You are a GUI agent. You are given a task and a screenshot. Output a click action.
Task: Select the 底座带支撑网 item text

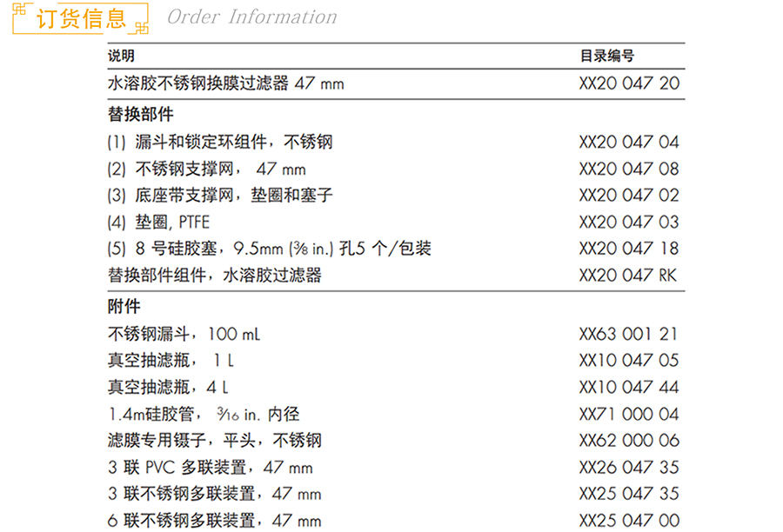(220, 196)
